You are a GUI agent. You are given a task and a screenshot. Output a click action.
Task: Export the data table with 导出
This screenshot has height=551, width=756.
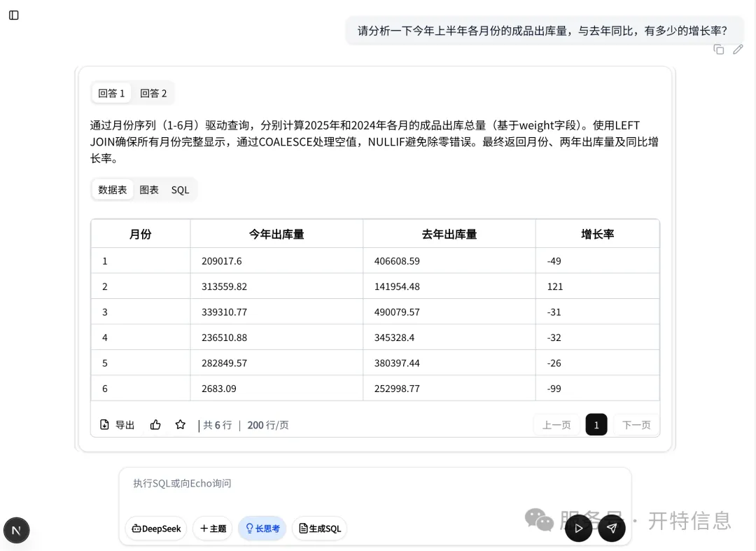[x=118, y=424]
